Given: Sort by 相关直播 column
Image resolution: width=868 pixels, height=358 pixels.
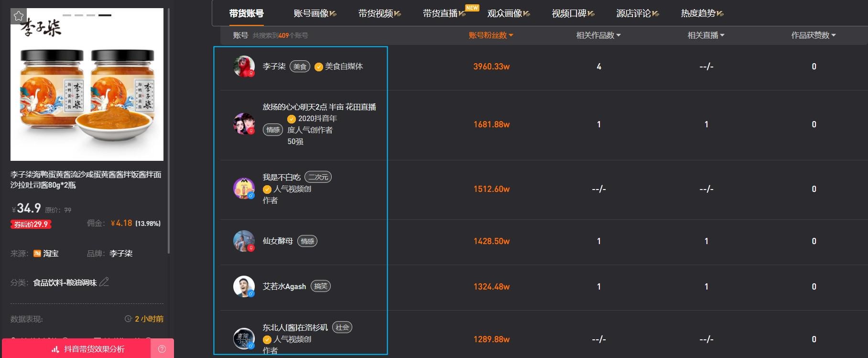Looking at the screenshot, I should (x=705, y=35).
